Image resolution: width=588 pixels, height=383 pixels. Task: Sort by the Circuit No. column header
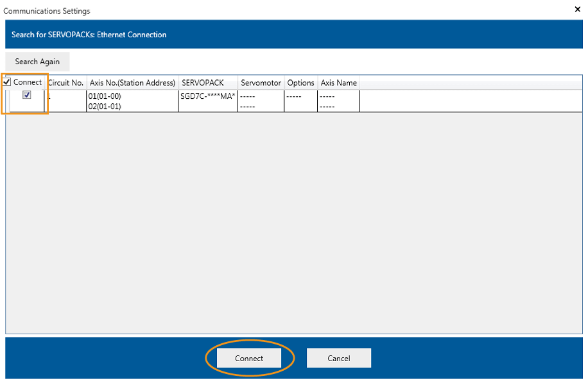pos(65,83)
